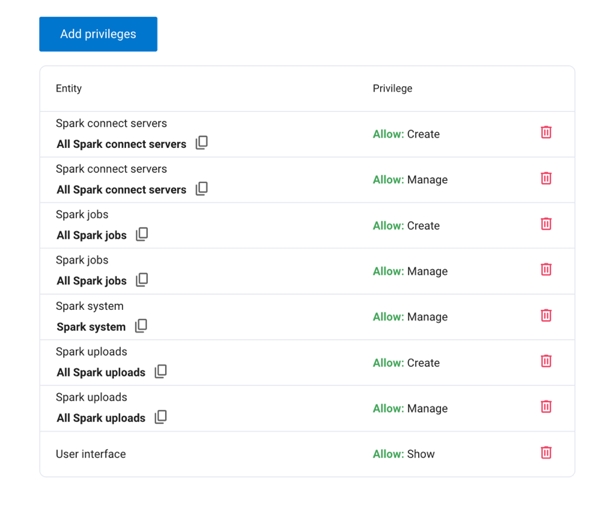The width and height of the screenshot is (600, 505).
Task: Copy All Spark connect servers in Manage row
Action: (x=202, y=188)
